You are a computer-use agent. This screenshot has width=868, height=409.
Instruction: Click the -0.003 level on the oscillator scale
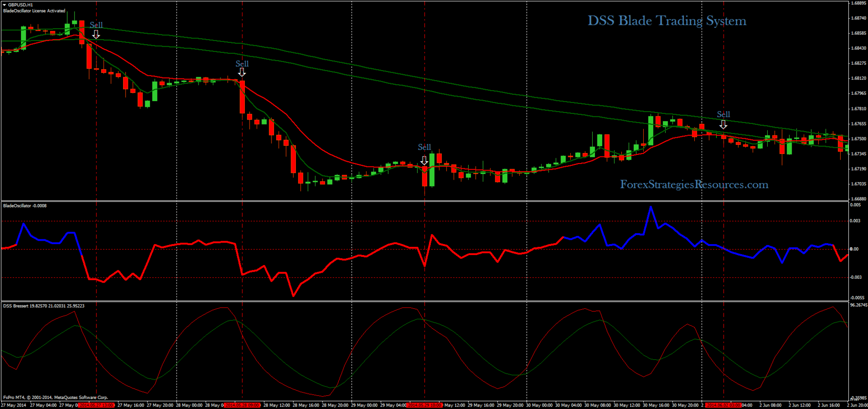[x=856, y=277]
